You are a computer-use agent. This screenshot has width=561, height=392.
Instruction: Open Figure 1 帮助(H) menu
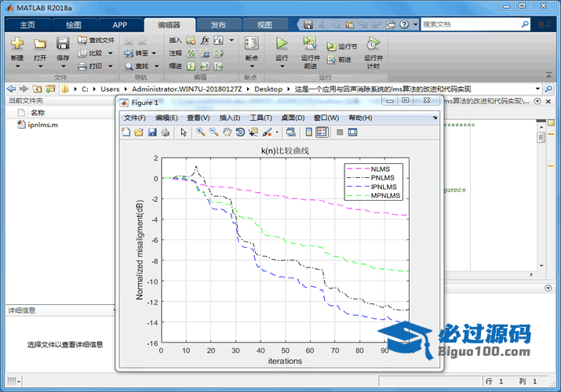coord(360,118)
